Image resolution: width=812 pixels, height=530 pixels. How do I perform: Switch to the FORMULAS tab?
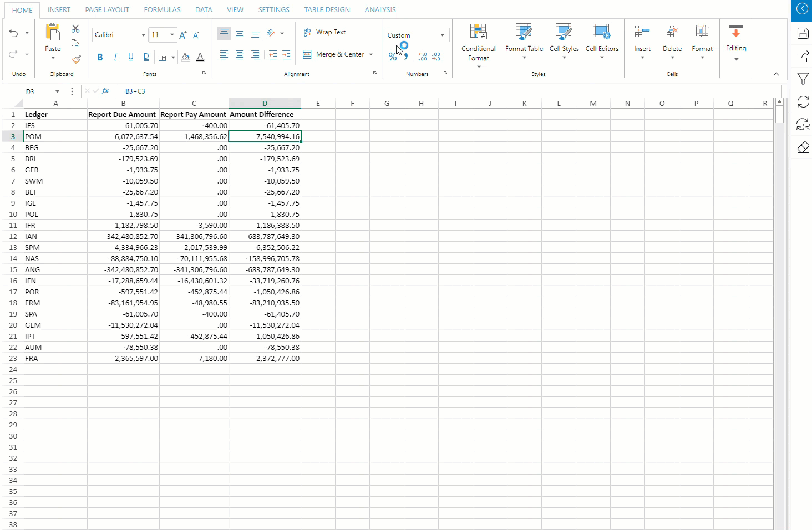click(162, 10)
